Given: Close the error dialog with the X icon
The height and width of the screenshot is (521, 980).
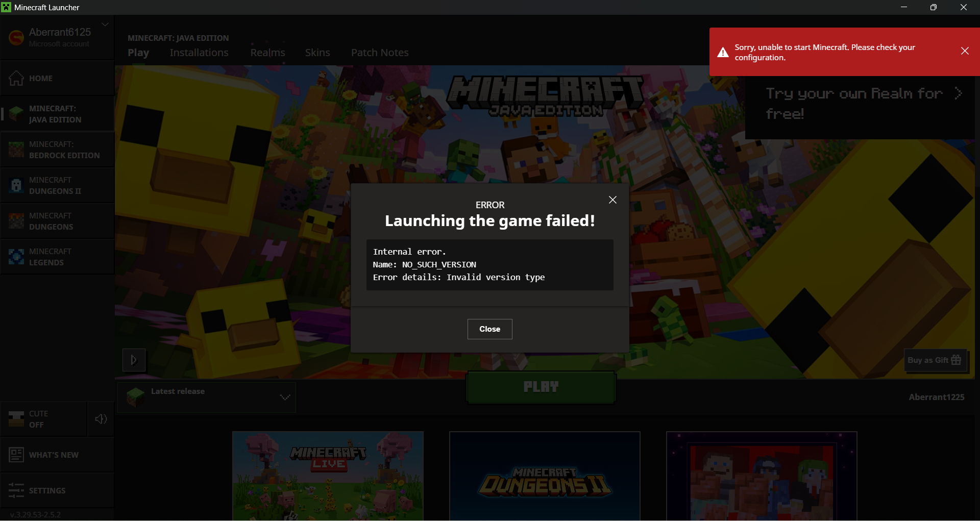Looking at the screenshot, I should click(612, 200).
